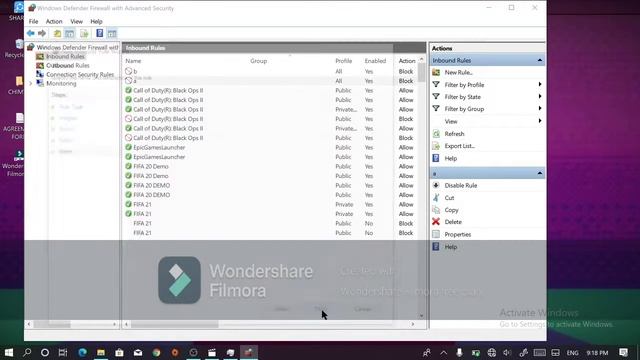640x360 pixels.
Task: Sort rules by Action column header
Action: pyautogui.click(x=407, y=61)
